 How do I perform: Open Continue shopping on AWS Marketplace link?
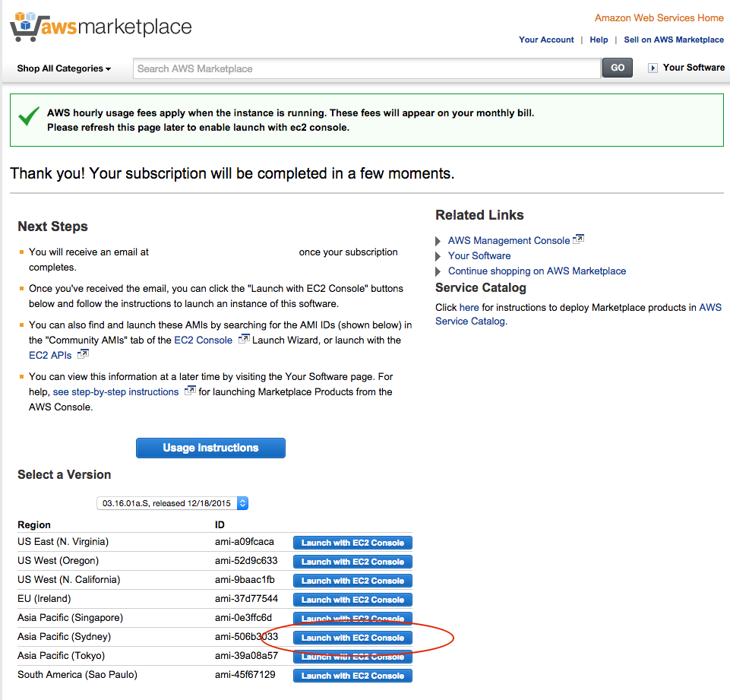pyautogui.click(x=537, y=271)
